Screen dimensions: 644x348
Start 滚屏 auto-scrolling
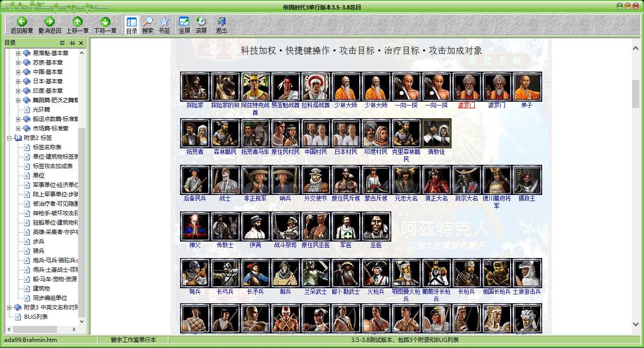point(201,25)
